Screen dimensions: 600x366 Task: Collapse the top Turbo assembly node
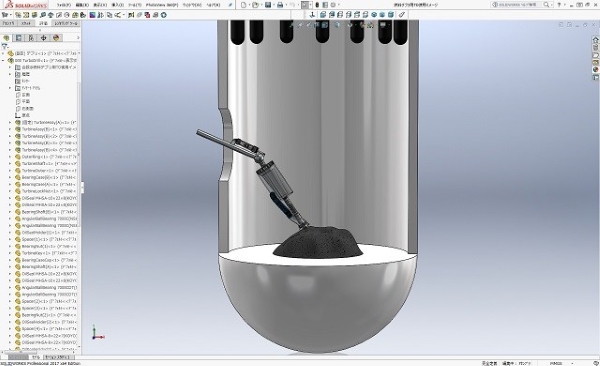click(x=3, y=60)
